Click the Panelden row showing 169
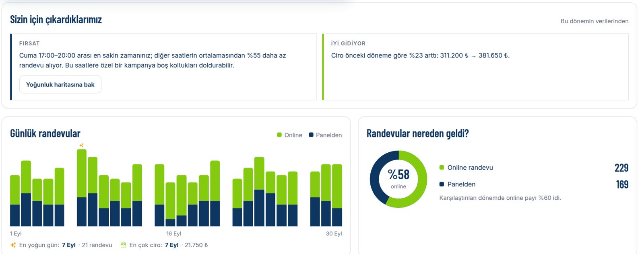 (x=534, y=184)
